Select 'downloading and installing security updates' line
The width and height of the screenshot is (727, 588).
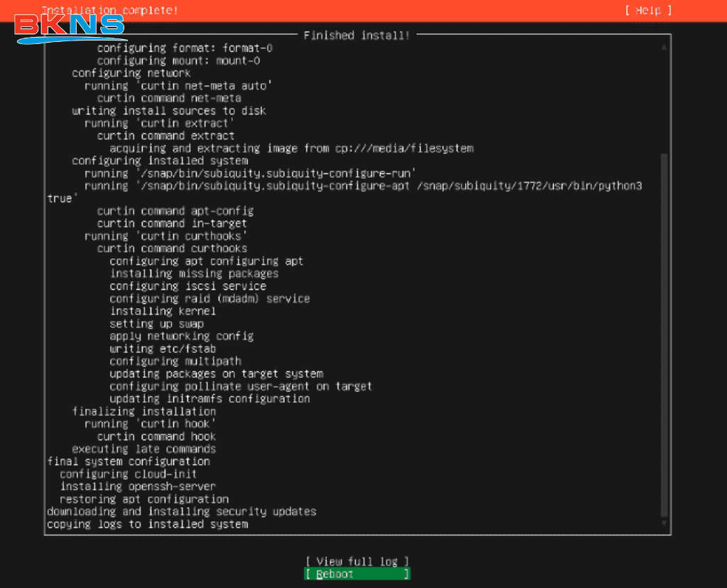[x=182, y=511]
